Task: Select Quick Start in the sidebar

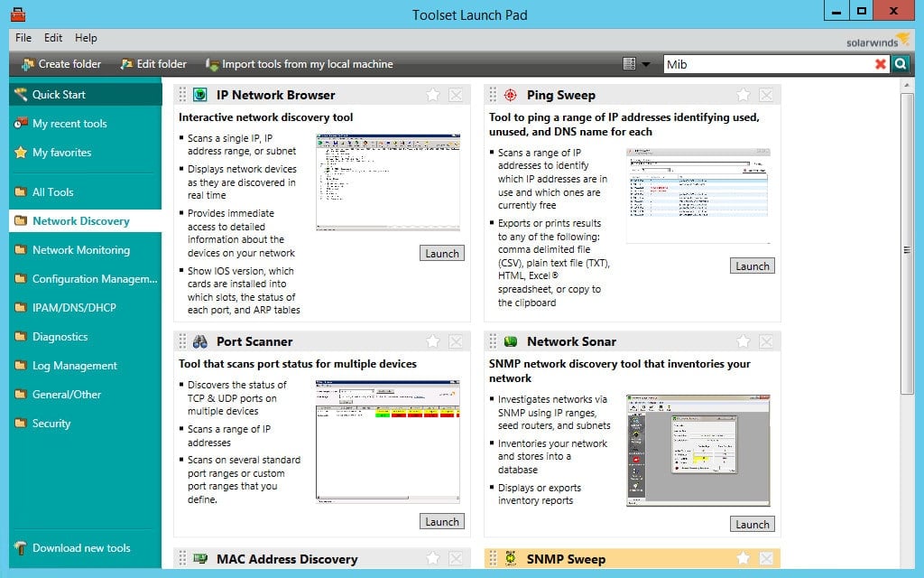Action: click(86, 94)
